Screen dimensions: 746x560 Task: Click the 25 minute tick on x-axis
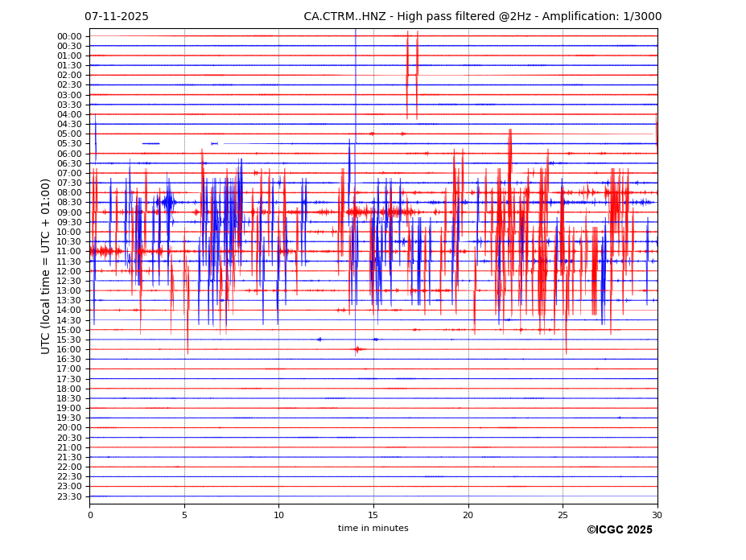[563, 515]
